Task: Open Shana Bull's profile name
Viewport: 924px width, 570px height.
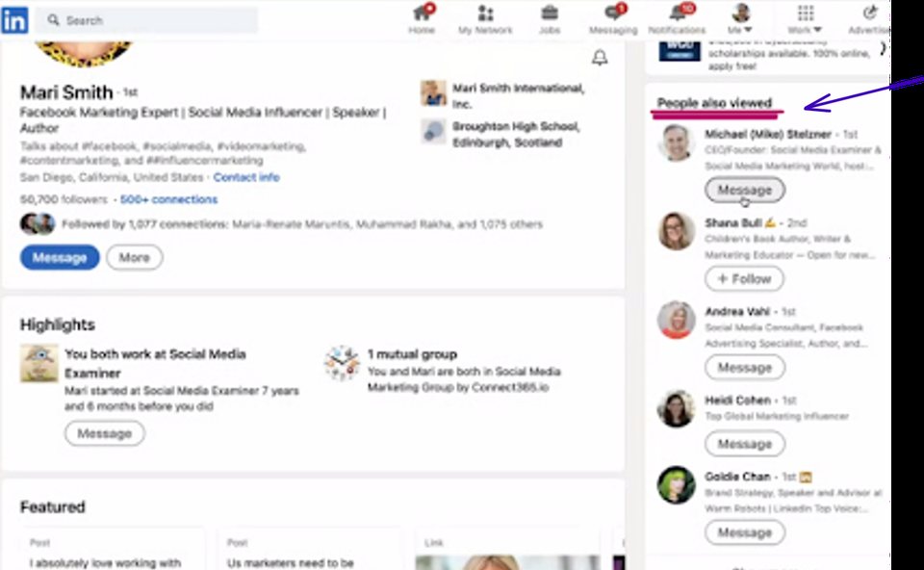Action: pos(733,222)
